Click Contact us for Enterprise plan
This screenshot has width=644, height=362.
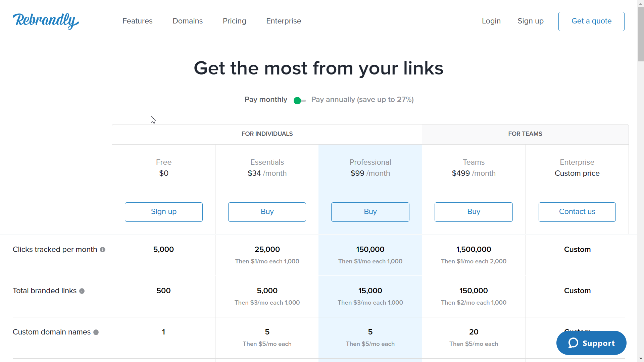click(x=577, y=212)
